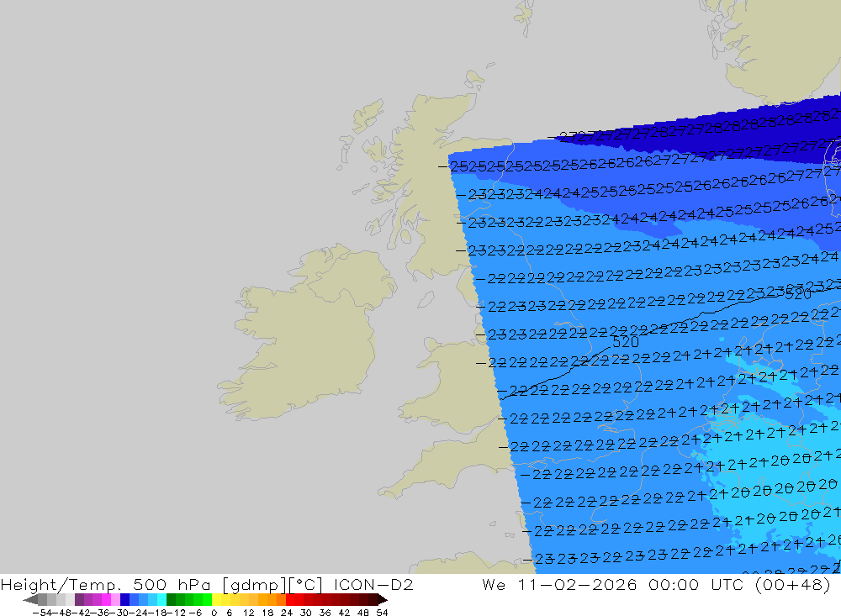Click the '00:00 UTC' time label
Screen dimensions: 841x616
[698, 584]
